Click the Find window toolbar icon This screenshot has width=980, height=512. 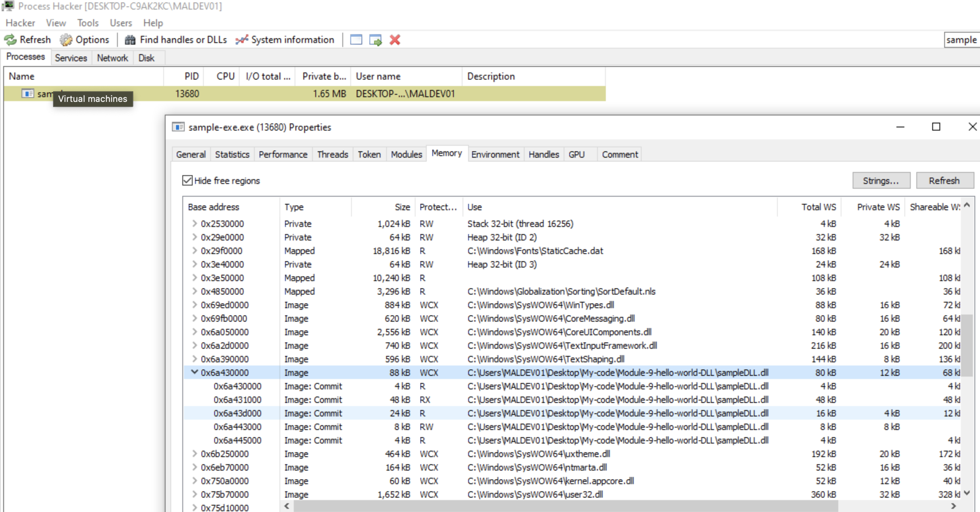(x=356, y=40)
